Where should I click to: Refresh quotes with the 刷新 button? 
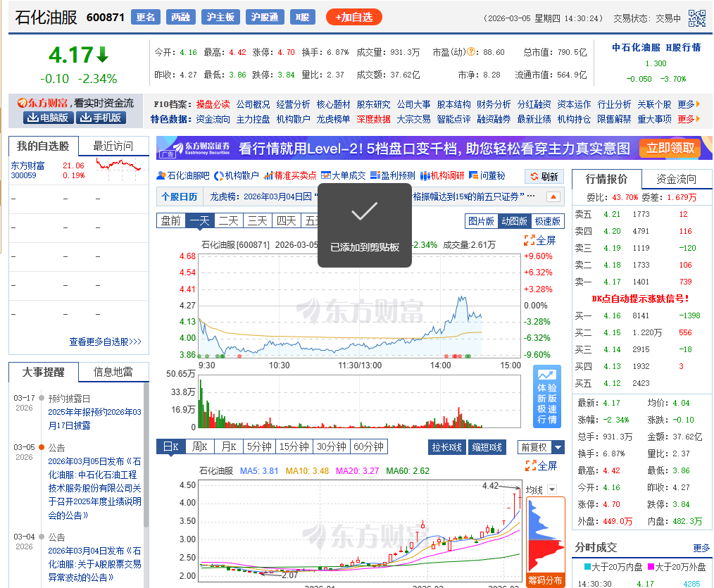pyautogui.click(x=544, y=177)
